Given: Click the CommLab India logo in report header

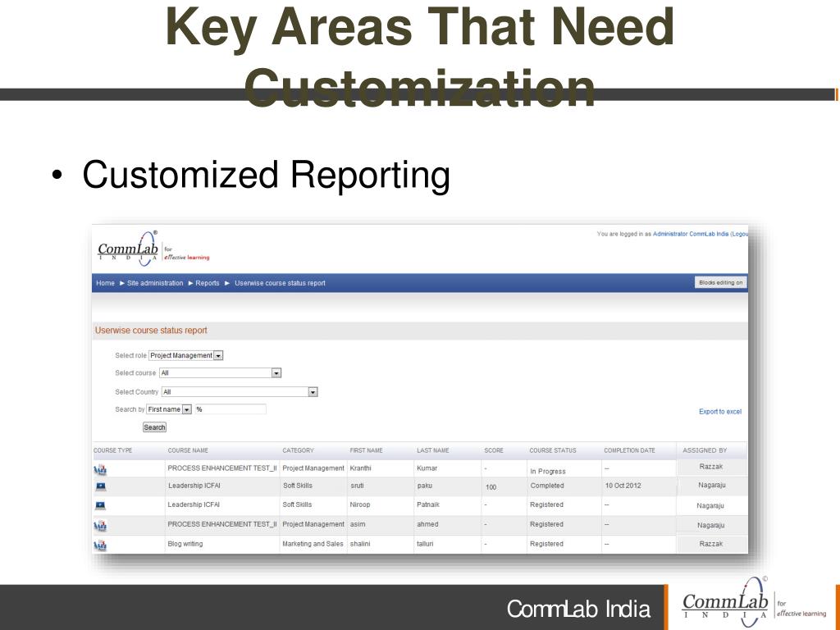Looking at the screenshot, I should coord(153,249).
